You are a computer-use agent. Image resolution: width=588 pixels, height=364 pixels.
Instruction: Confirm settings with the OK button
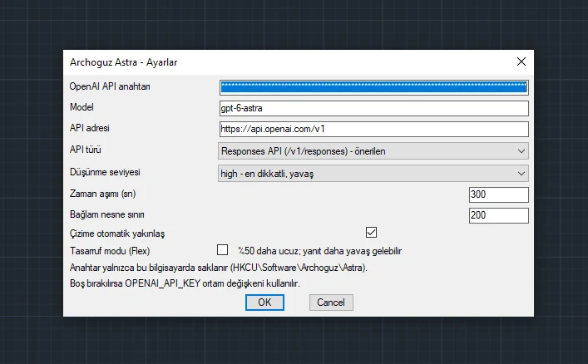click(x=264, y=303)
